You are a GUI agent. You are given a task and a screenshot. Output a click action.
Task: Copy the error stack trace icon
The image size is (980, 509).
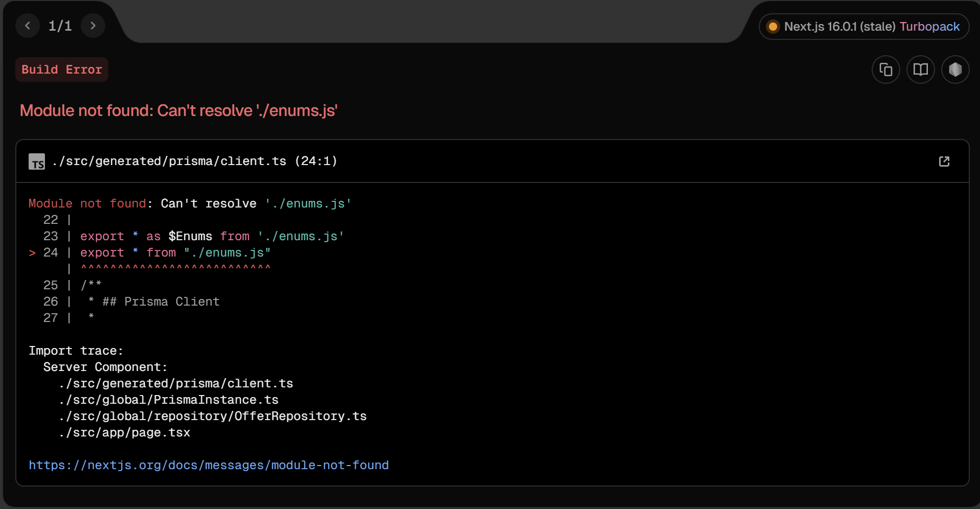[885, 70]
